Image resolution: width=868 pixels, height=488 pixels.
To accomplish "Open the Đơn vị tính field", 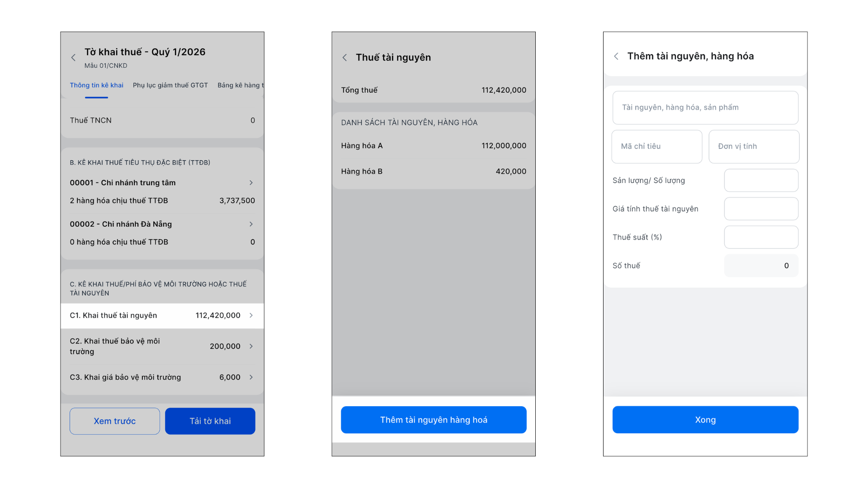I will click(754, 146).
